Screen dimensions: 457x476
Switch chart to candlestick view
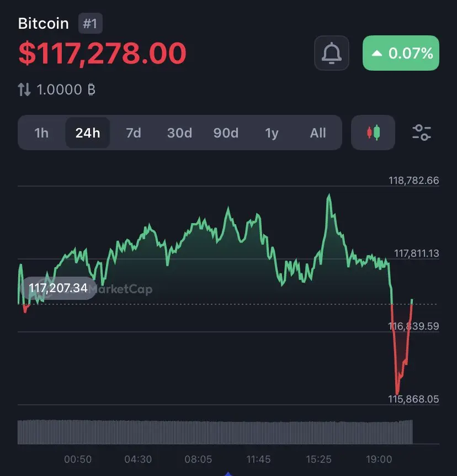tap(373, 133)
